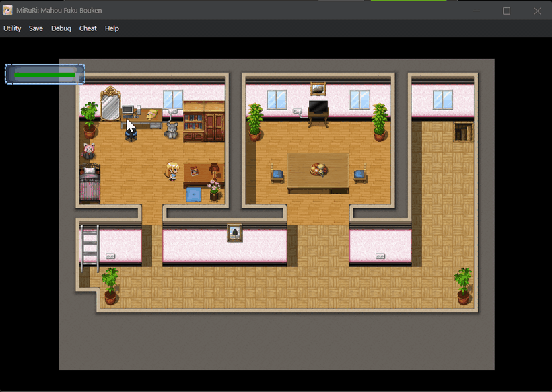This screenshot has height=392, width=552.
Task: Open the Utility menu
Action: tap(12, 28)
